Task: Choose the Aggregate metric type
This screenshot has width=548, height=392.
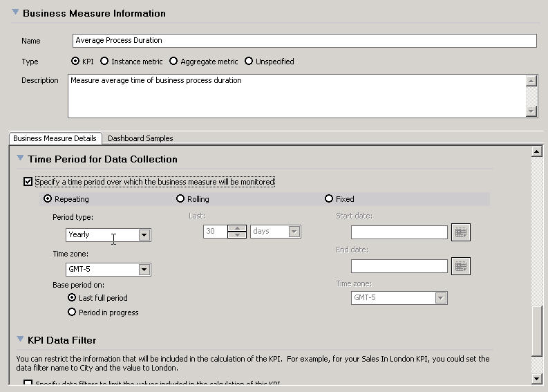Action: click(x=173, y=62)
